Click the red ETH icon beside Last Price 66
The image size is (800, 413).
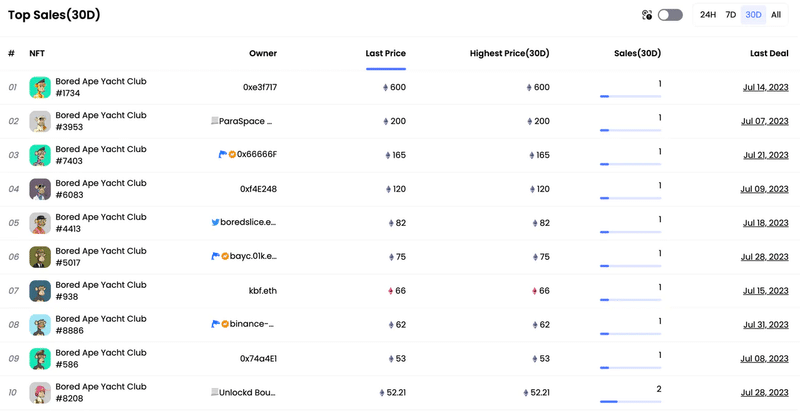point(391,291)
